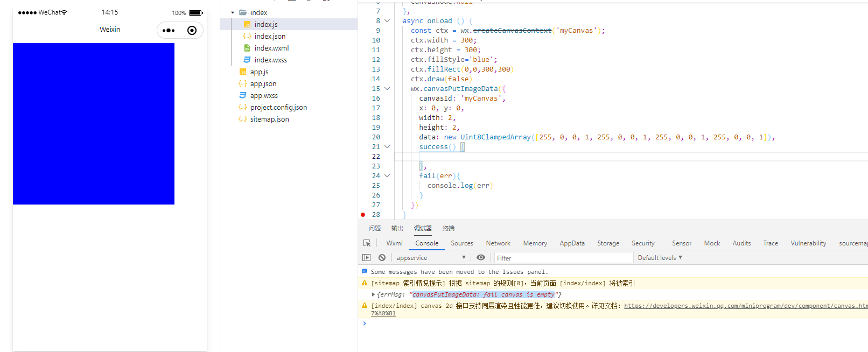The image size is (868, 352).
Task: Click the breakpoint dot on line 28
Action: 363,215
